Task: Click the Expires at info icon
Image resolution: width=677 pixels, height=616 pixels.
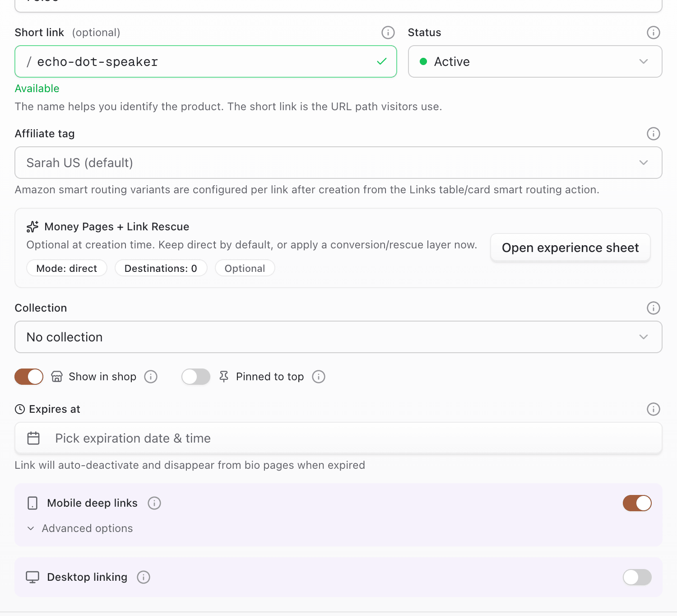Action: point(653,409)
